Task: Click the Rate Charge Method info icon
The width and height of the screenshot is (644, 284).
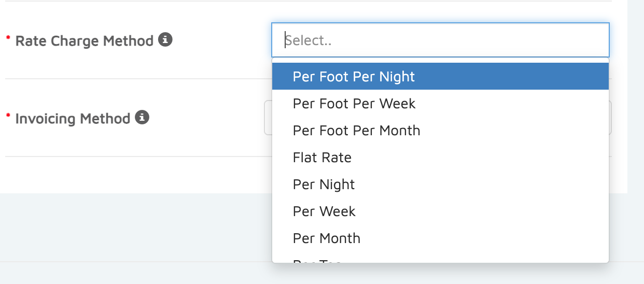Action: point(165,39)
